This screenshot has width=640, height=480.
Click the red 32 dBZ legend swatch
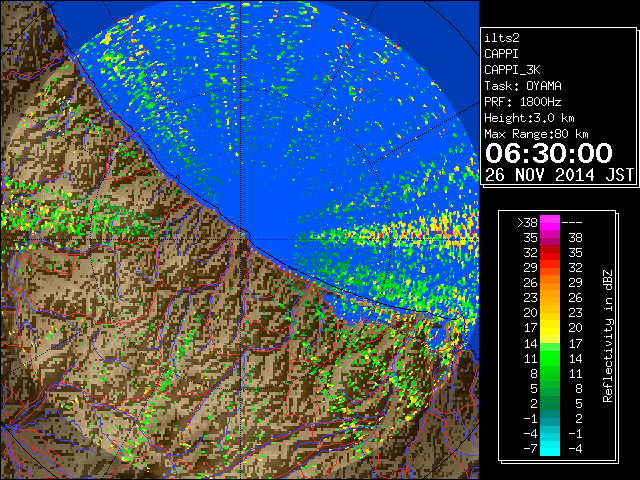click(x=550, y=253)
